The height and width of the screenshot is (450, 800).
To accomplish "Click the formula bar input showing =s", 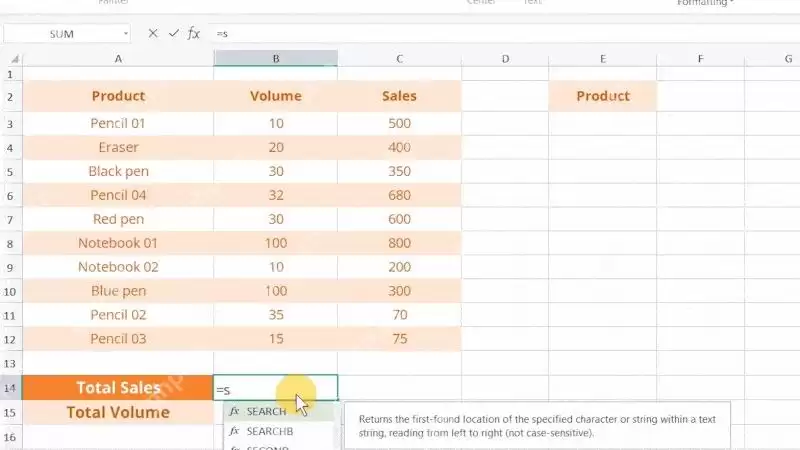I will (505, 34).
